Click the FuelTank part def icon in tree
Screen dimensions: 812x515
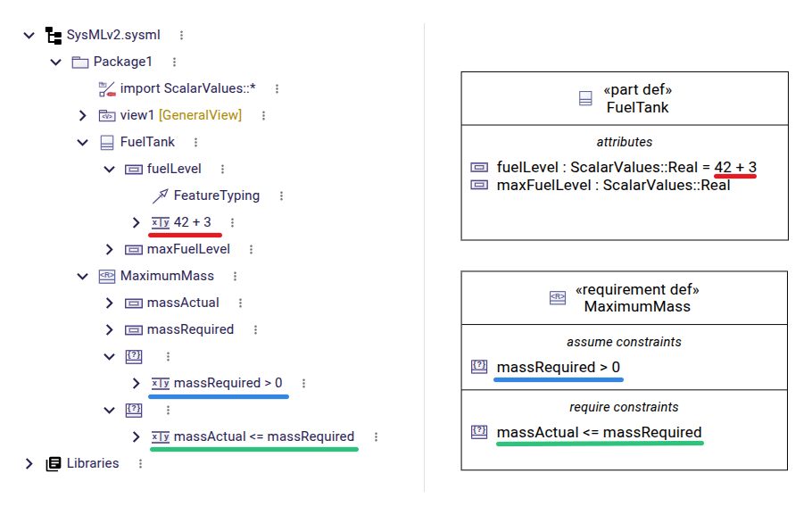tap(107, 143)
